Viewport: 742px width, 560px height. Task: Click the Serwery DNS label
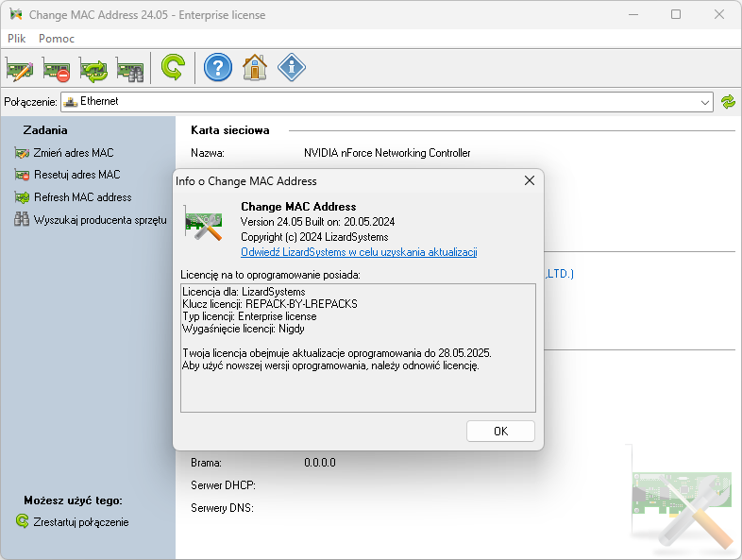pyautogui.click(x=222, y=508)
